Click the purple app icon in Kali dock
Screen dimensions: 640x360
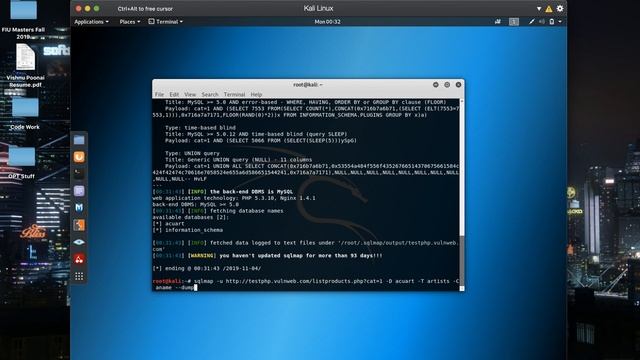pos(79,191)
